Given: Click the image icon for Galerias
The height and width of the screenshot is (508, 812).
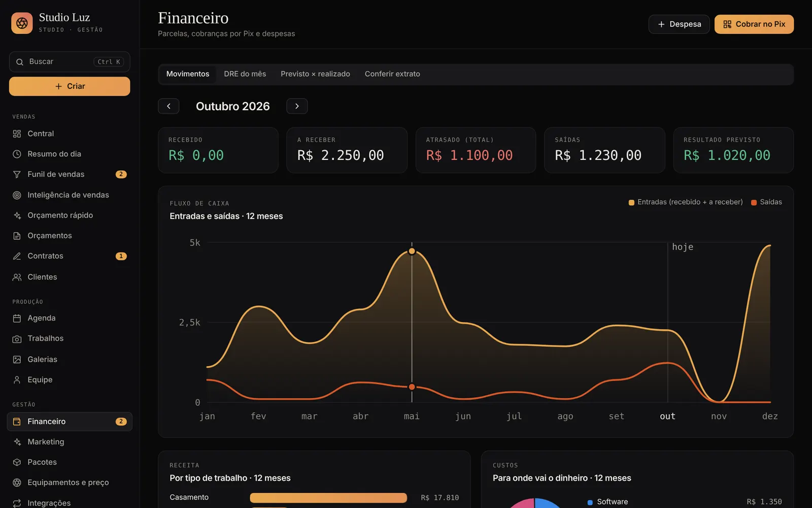Looking at the screenshot, I should point(17,359).
